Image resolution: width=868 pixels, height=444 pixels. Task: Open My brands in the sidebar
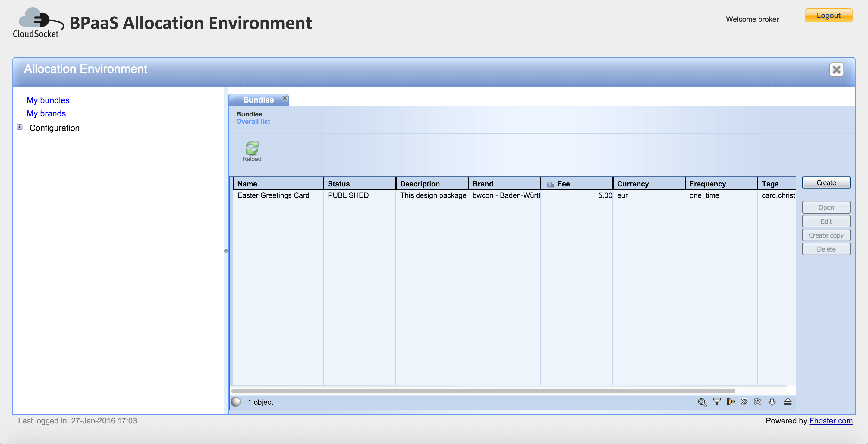point(46,114)
